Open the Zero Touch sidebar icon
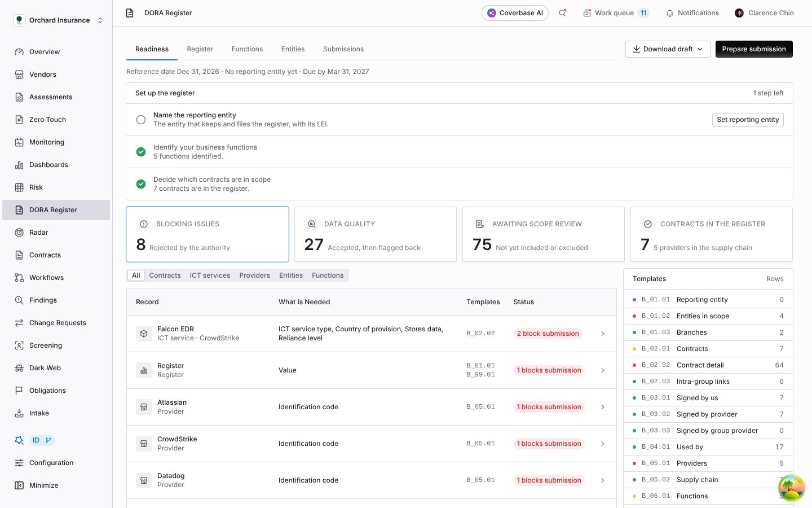 pyautogui.click(x=19, y=120)
